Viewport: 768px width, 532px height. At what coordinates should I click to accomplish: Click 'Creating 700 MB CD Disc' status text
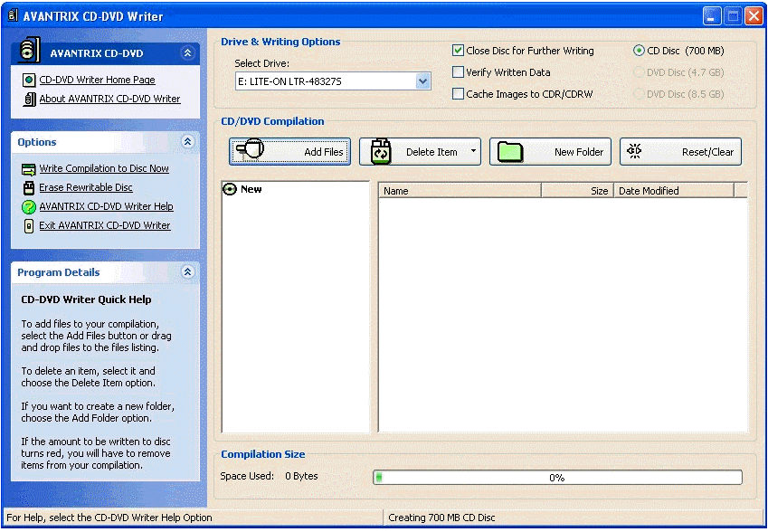(x=441, y=518)
